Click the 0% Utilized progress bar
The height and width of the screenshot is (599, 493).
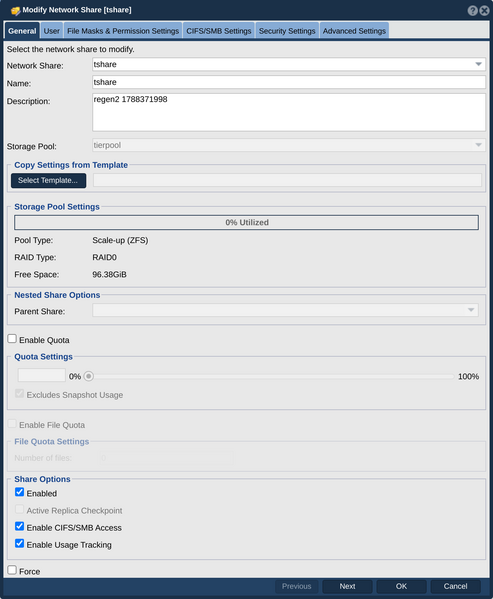pyautogui.click(x=246, y=222)
